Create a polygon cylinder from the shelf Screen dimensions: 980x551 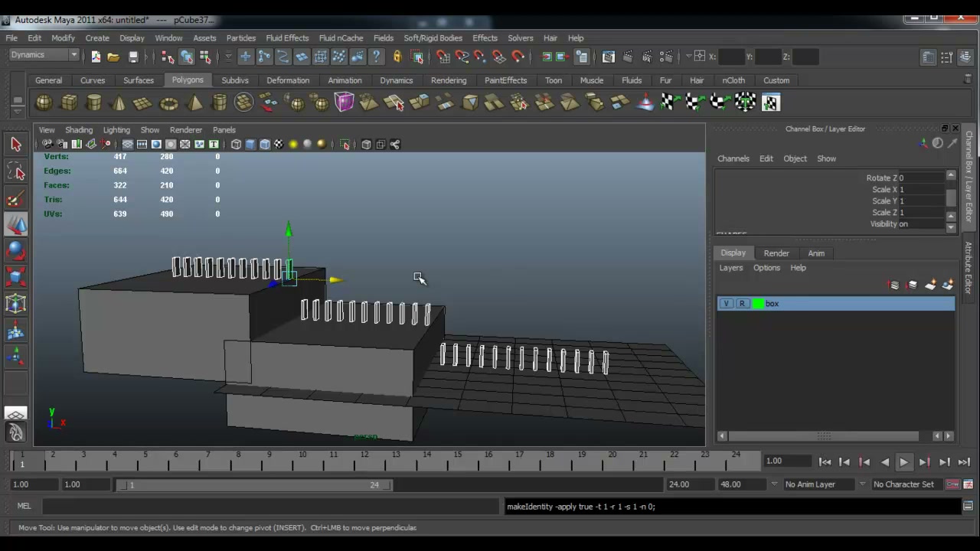[93, 103]
